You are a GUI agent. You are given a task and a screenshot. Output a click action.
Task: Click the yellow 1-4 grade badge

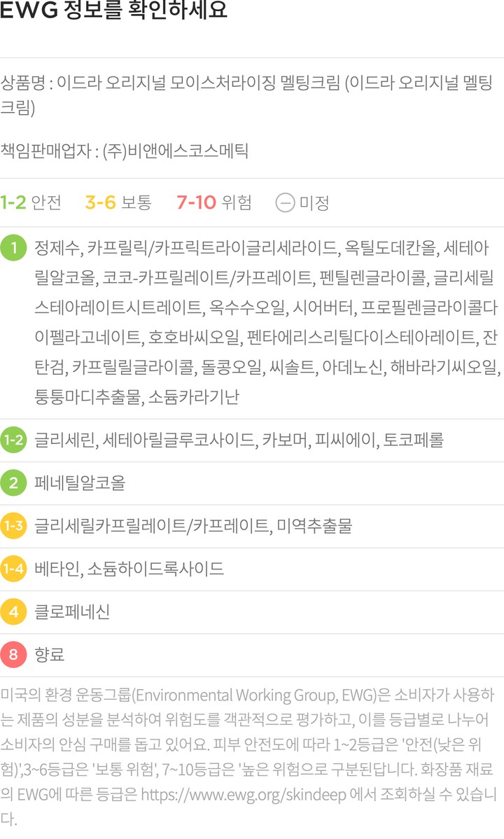(x=13, y=569)
